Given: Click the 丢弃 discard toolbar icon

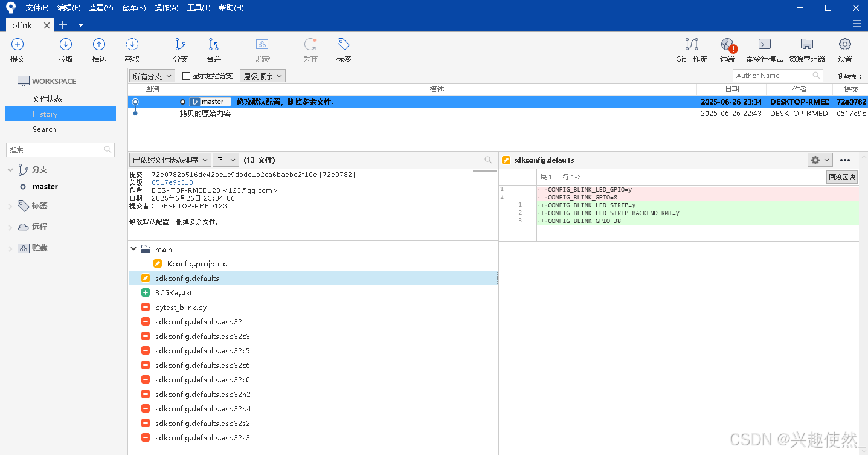Looking at the screenshot, I should coord(310,44).
